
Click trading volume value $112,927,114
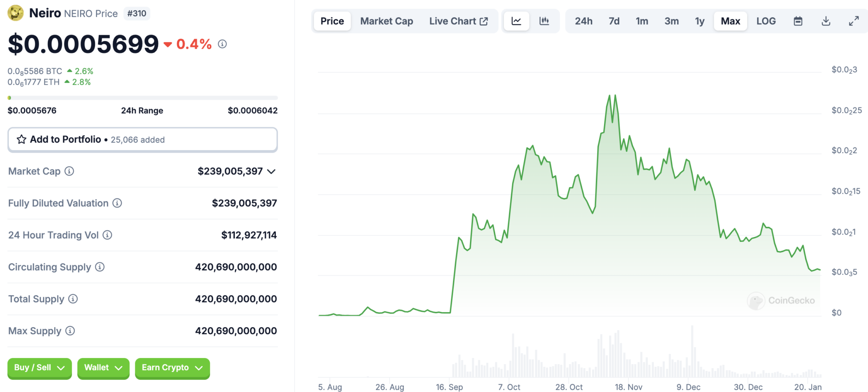pyautogui.click(x=249, y=235)
